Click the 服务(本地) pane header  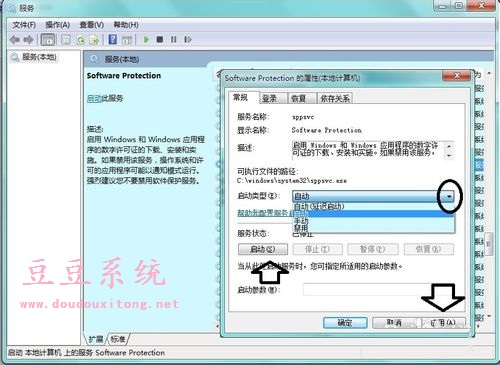[122, 59]
